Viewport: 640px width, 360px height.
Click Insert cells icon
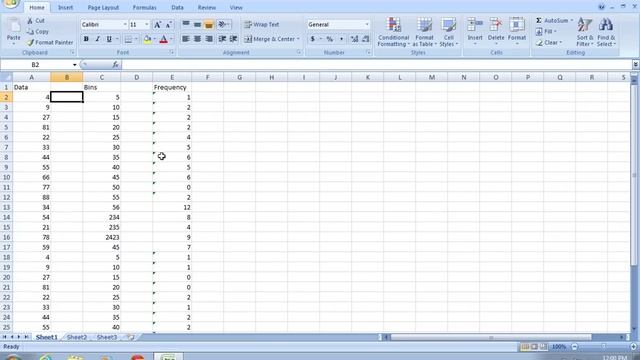[475, 25]
